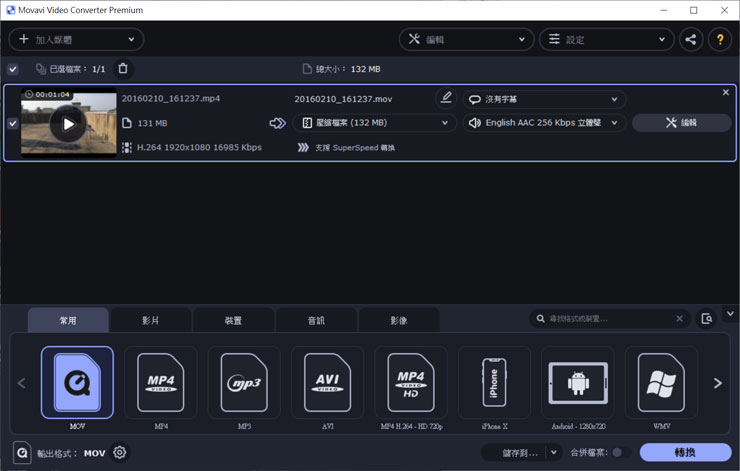The width and height of the screenshot is (740, 471).
Task: Toggle the select-all files checkbox
Action: [x=13, y=69]
